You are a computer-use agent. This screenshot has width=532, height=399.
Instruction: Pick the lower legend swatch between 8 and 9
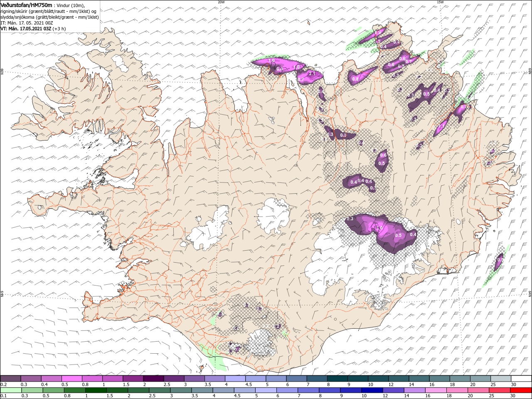[330, 390]
